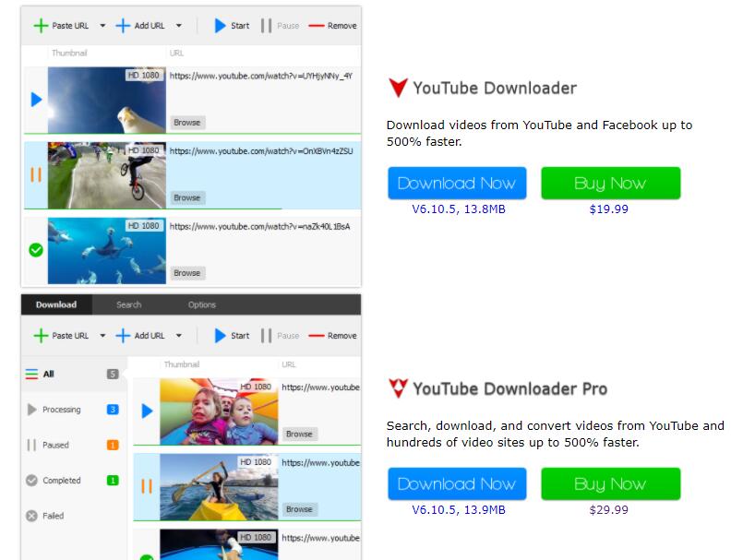
Task: Click Remove icon in Pro toolbar
Action: pos(317,336)
